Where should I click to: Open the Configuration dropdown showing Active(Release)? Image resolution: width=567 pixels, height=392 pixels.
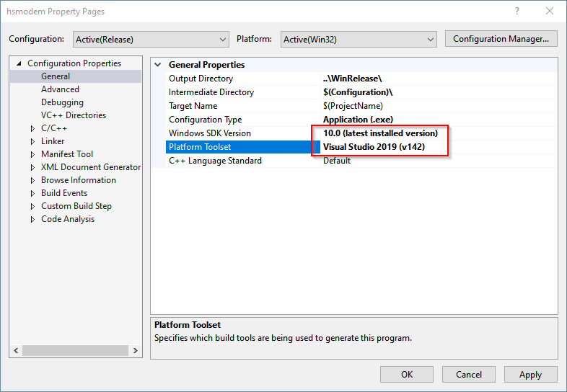click(151, 39)
